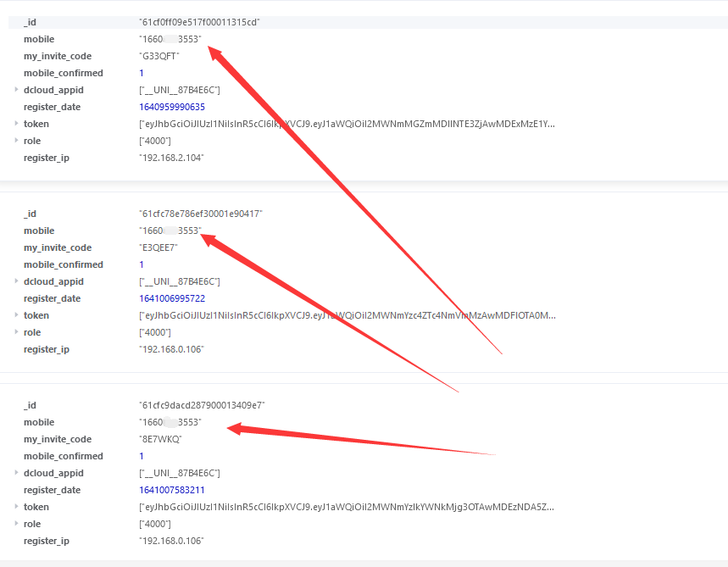
Task: Click the _id value ending in e90417
Action: [201, 214]
